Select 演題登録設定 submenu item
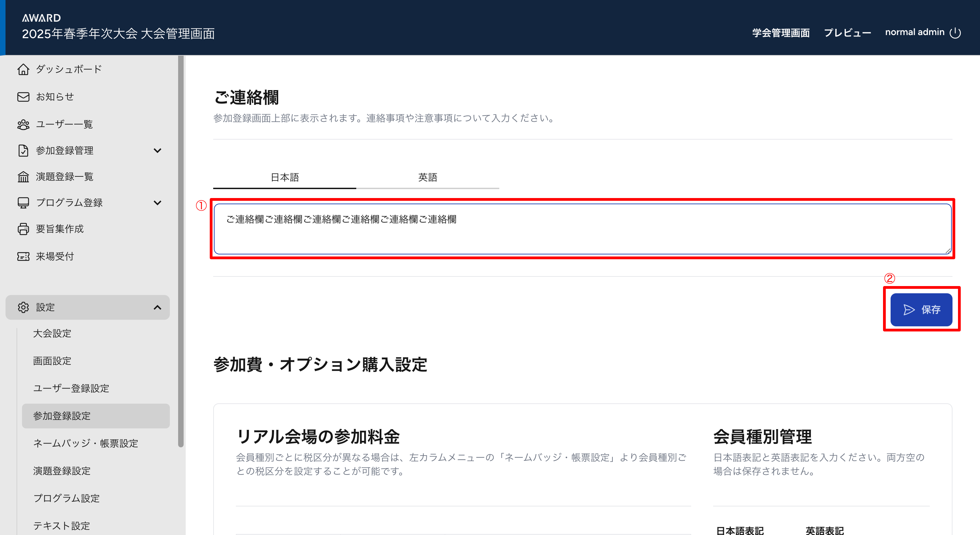The width and height of the screenshot is (980, 535). (62, 471)
